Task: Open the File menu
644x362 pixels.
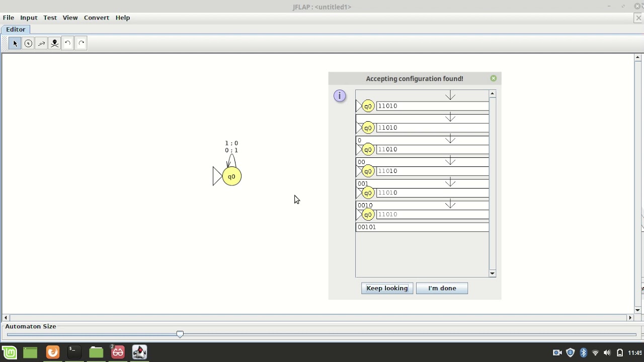Action: pos(9,18)
